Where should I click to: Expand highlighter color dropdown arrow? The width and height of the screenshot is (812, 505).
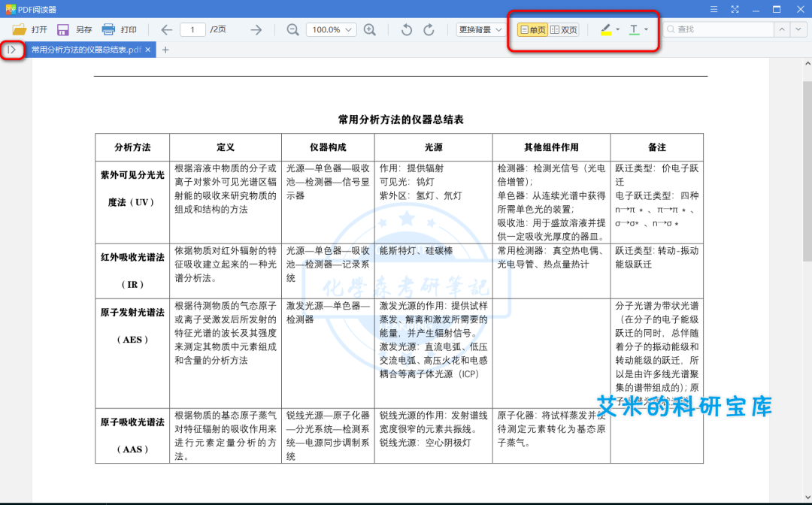(x=618, y=29)
